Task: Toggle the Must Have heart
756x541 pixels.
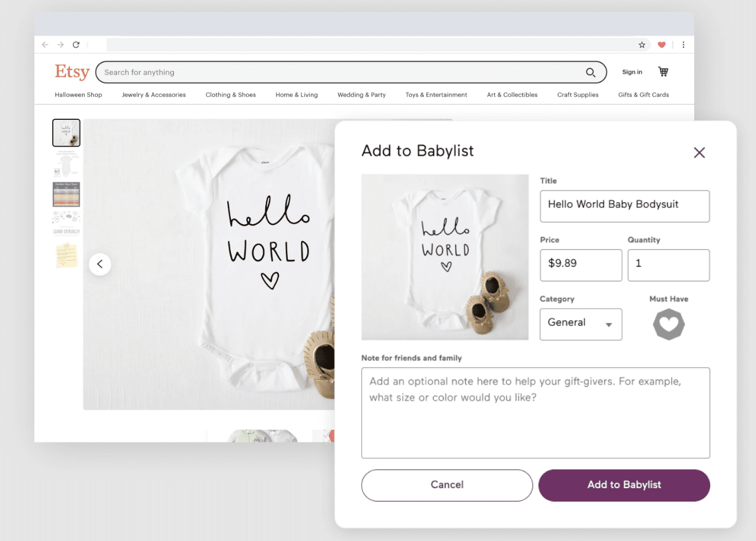Action: click(x=669, y=324)
